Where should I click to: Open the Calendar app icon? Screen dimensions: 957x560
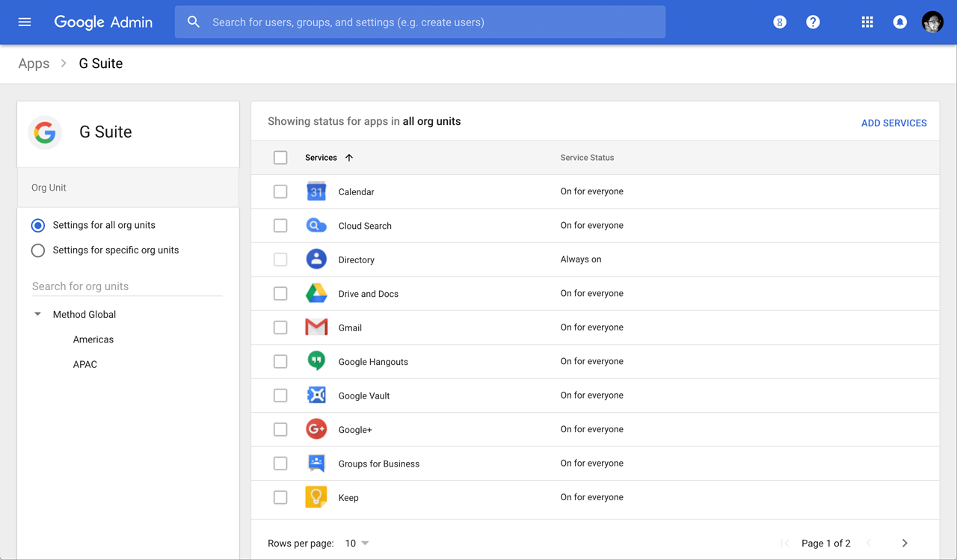pos(316,191)
